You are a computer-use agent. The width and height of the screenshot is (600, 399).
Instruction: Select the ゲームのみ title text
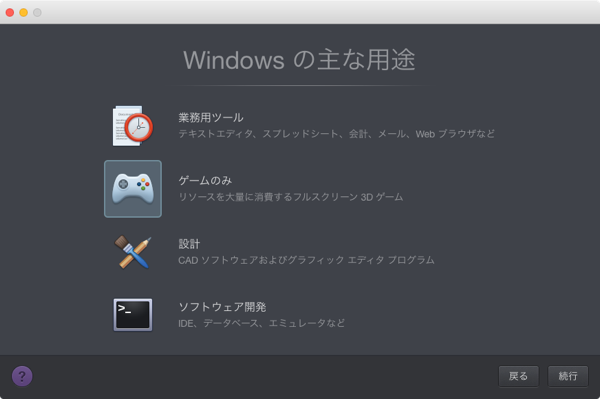click(x=205, y=181)
